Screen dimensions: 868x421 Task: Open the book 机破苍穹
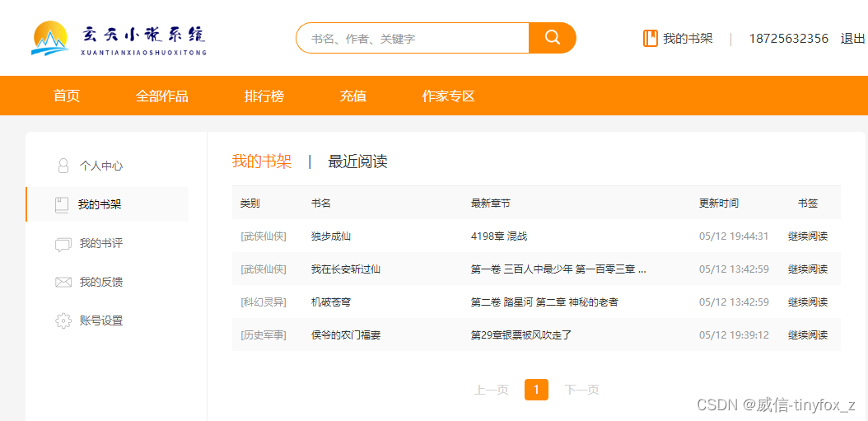coord(331,302)
